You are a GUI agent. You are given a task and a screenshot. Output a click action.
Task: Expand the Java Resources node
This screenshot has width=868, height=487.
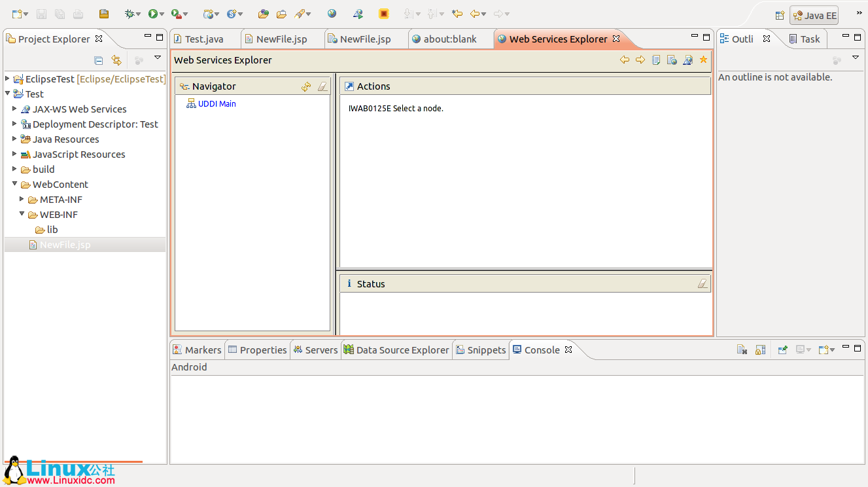pos(14,139)
